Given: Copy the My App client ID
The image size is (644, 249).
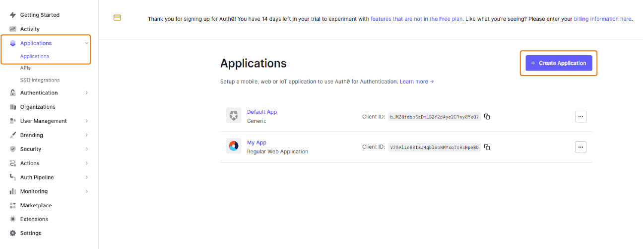Looking at the screenshot, I should 487,147.
